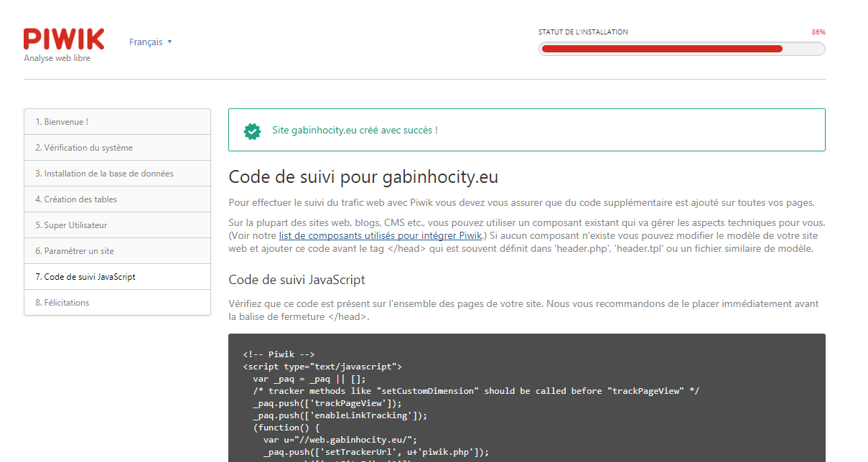The image size is (868, 462).
Task: Open step 6. Paramétrer un site
Action: coord(117,251)
